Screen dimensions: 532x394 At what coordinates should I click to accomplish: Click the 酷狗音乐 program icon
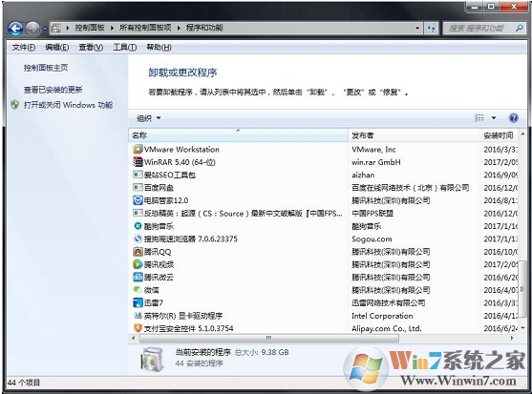138,226
